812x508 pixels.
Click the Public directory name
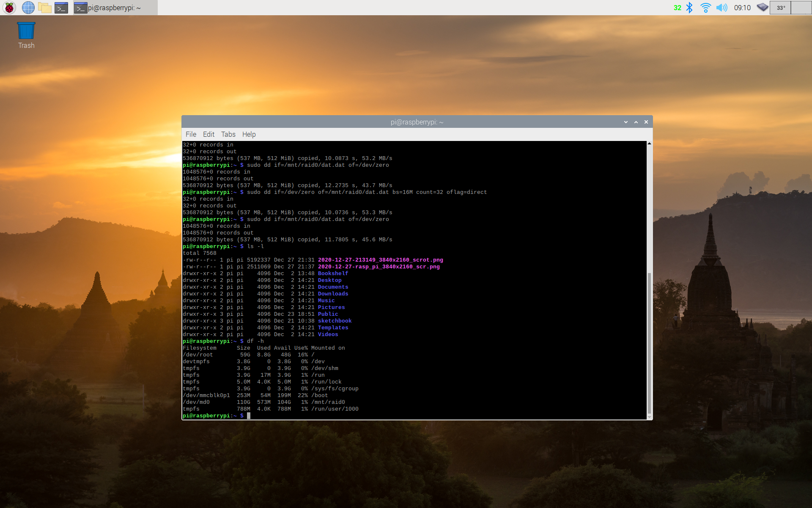328,314
